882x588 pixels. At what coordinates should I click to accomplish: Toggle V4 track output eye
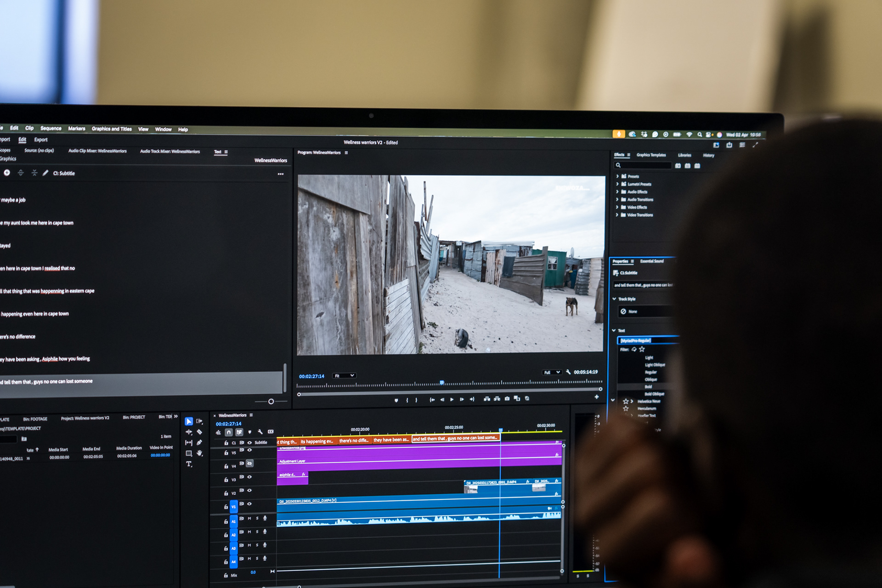(249, 464)
